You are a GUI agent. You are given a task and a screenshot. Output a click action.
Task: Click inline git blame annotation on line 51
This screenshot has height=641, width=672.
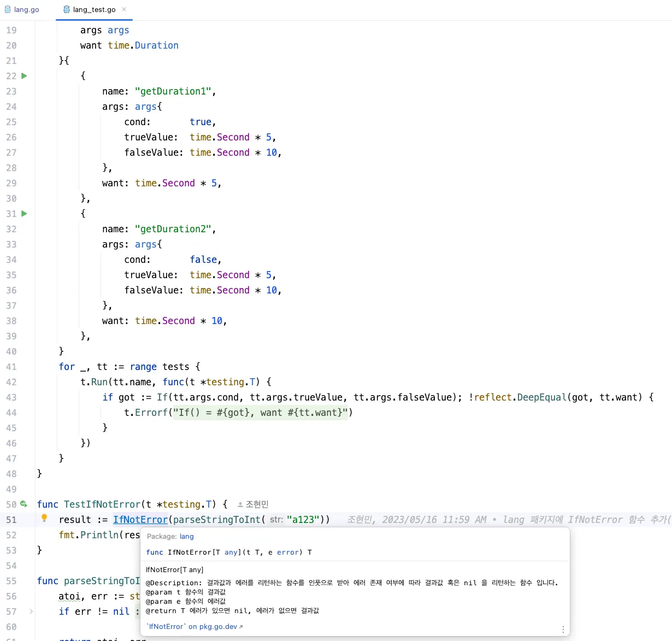(508, 520)
